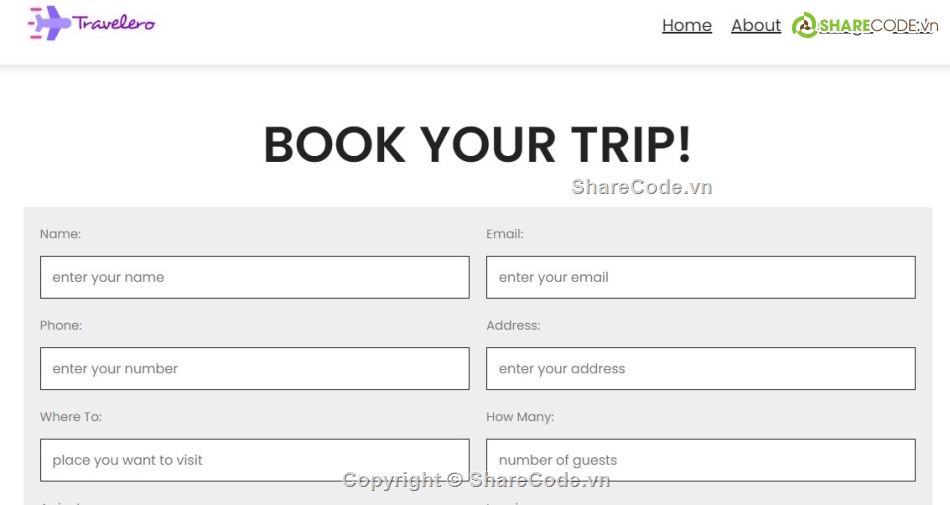Click the BOOK YOUR TRIP! heading
This screenshot has height=505, width=950.
(x=477, y=145)
